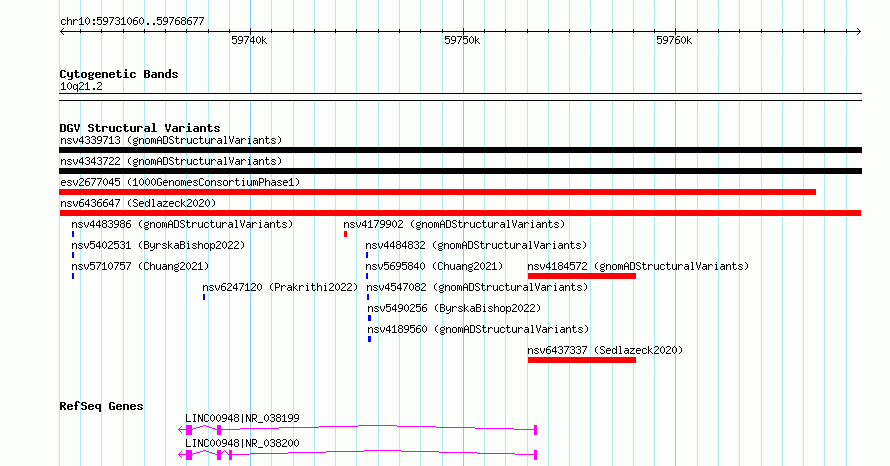Select variant nsv5710757 Chuang2021 label
The width and height of the screenshot is (890, 466).
tap(140, 266)
